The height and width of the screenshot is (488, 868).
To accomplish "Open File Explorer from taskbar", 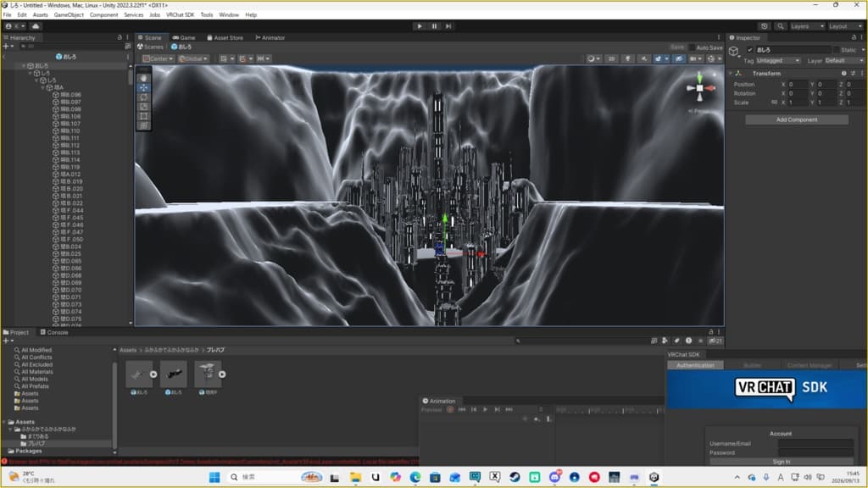I will tap(355, 477).
